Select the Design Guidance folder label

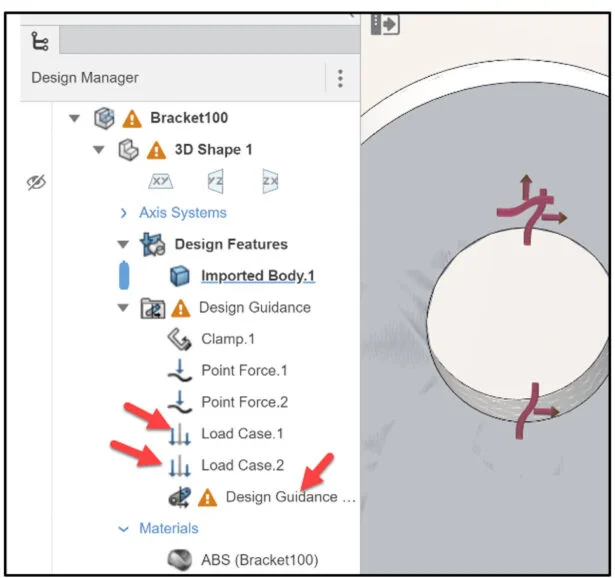255,307
